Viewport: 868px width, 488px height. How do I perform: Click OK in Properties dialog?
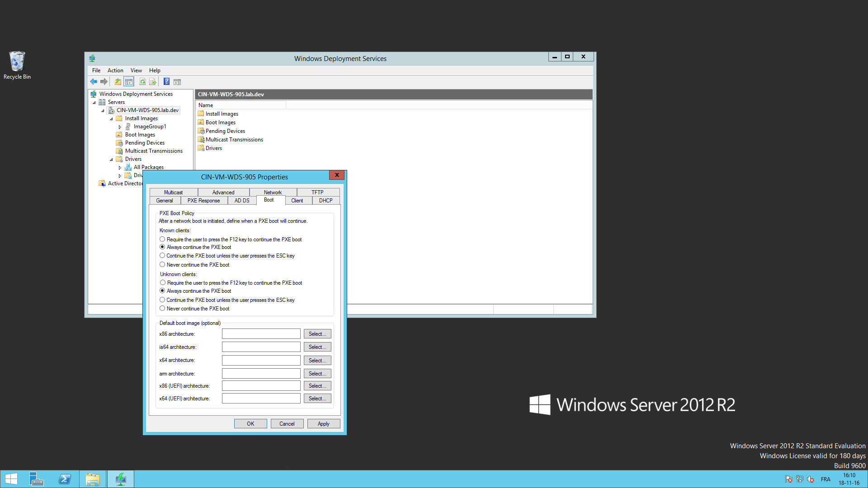250,424
